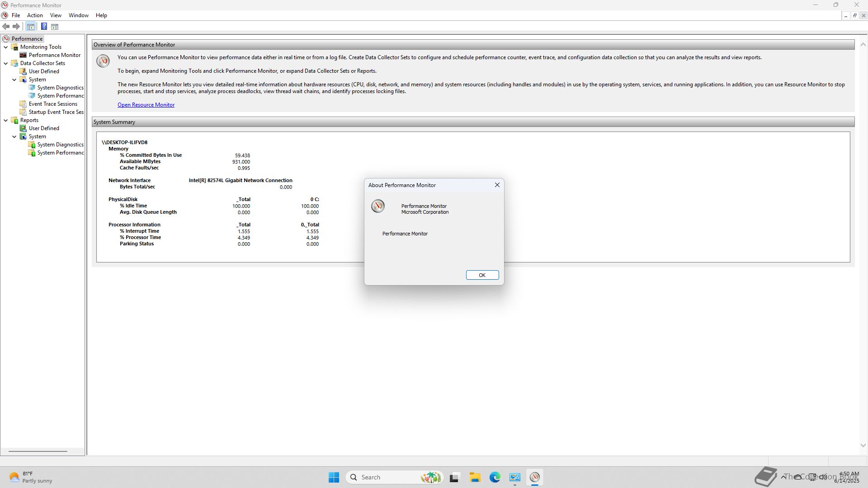Collapse the Reports node

click(6, 120)
